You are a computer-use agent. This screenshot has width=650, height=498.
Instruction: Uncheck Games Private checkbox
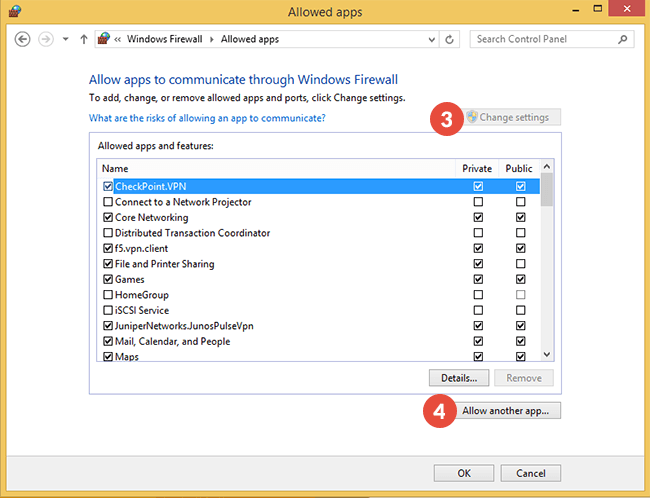click(x=478, y=279)
